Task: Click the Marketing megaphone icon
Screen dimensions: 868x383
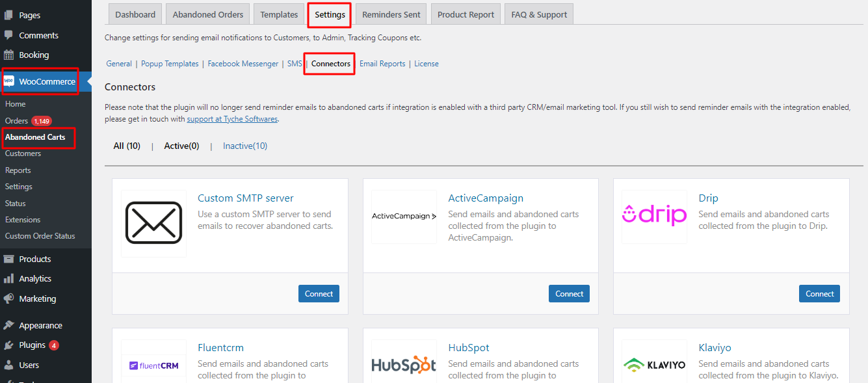Action: coord(8,298)
